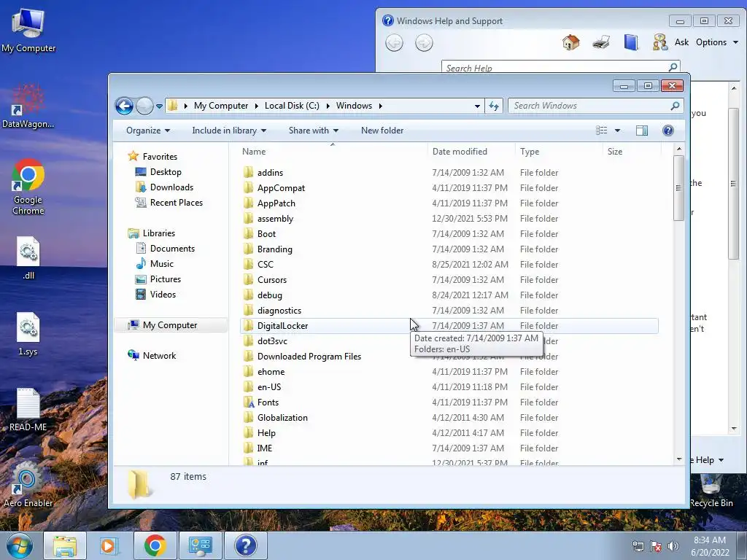This screenshot has height=560, width=747.
Task: Open the Aero Enabler desktop shortcut
Action: pyautogui.click(x=28, y=485)
